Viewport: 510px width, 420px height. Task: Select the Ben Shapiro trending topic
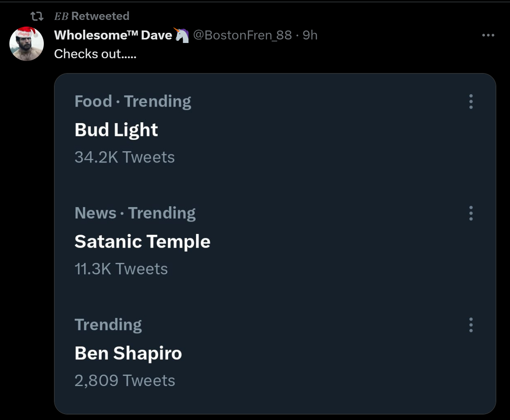128,353
